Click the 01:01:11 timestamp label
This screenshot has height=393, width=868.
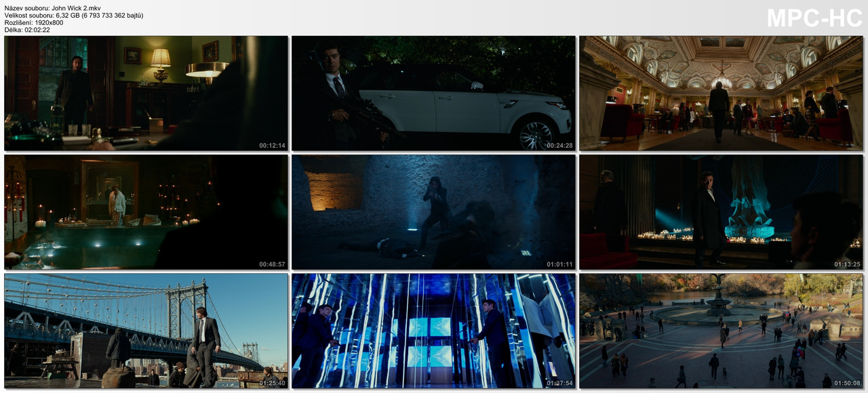(559, 264)
